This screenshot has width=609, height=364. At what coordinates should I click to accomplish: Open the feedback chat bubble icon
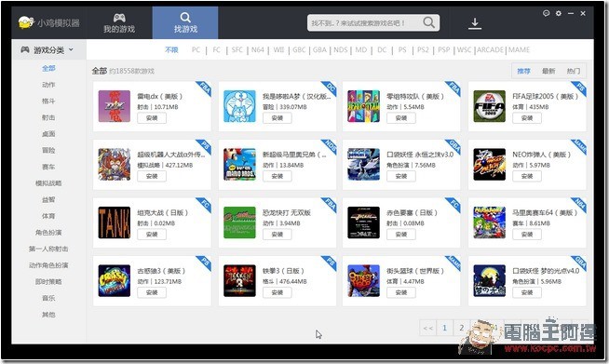[546, 13]
